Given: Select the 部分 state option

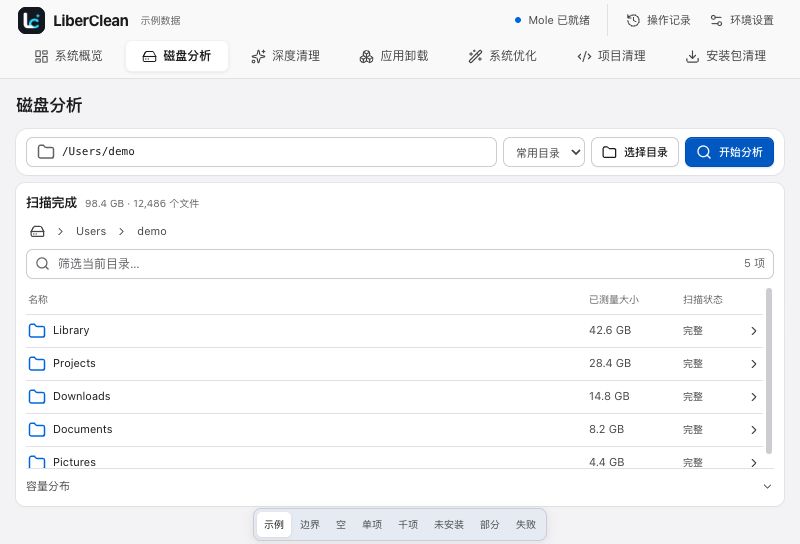Looking at the screenshot, I should (x=490, y=524).
